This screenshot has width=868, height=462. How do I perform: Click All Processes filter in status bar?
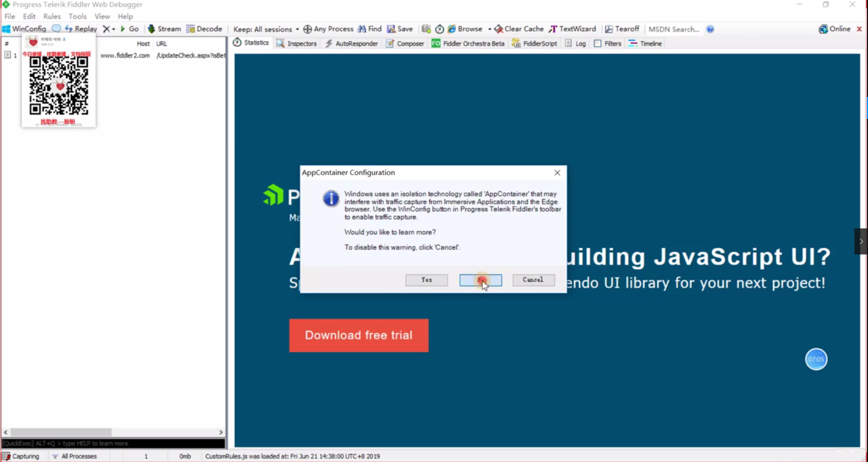coord(75,456)
